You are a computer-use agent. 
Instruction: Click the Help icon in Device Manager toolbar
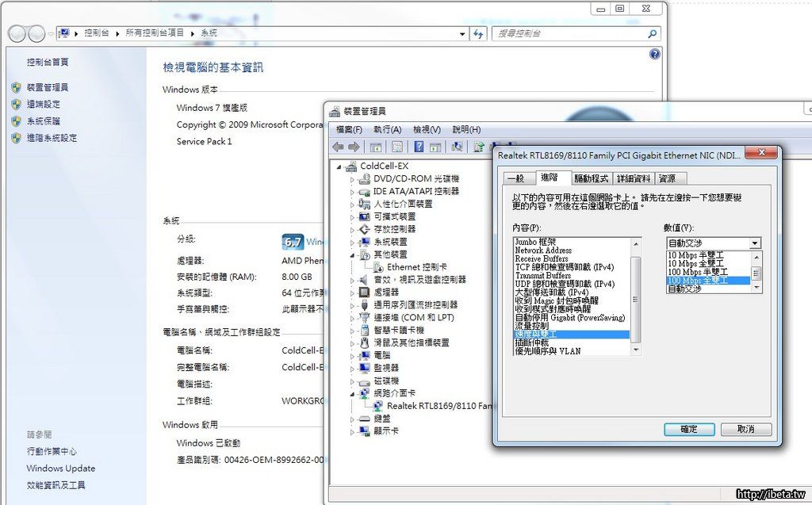pos(418,147)
